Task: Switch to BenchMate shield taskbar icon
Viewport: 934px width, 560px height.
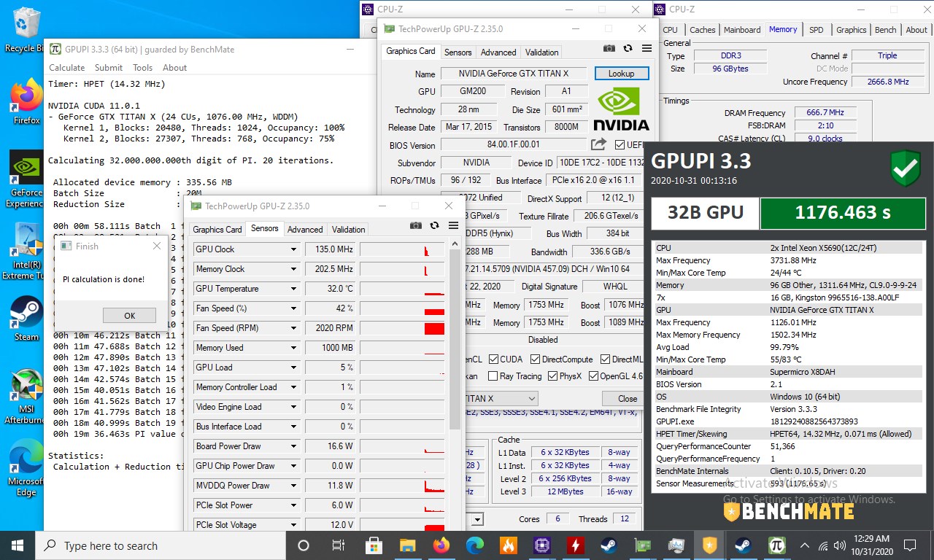Action: click(709, 545)
